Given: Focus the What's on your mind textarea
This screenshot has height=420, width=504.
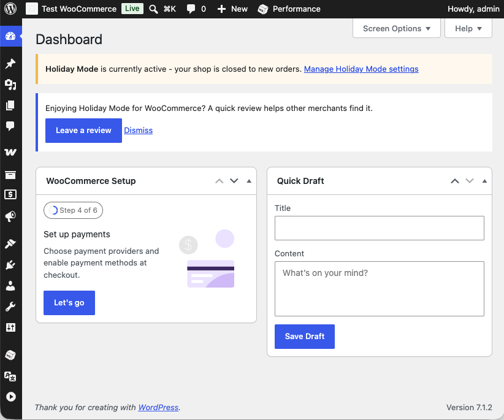Looking at the screenshot, I should click(380, 289).
